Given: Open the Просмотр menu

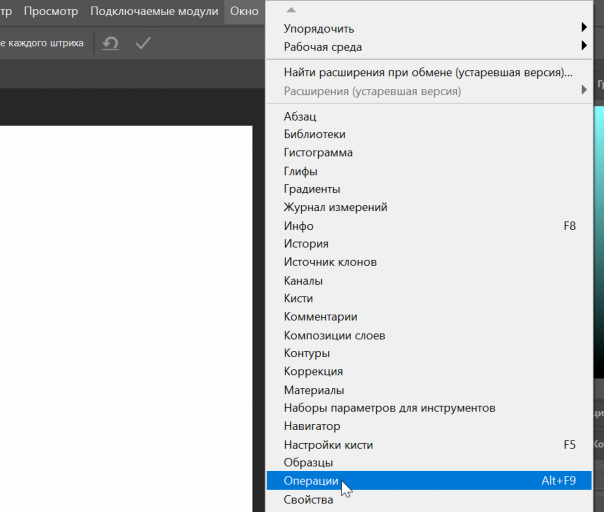Looking at the screenshot, I should coord(51,11).
